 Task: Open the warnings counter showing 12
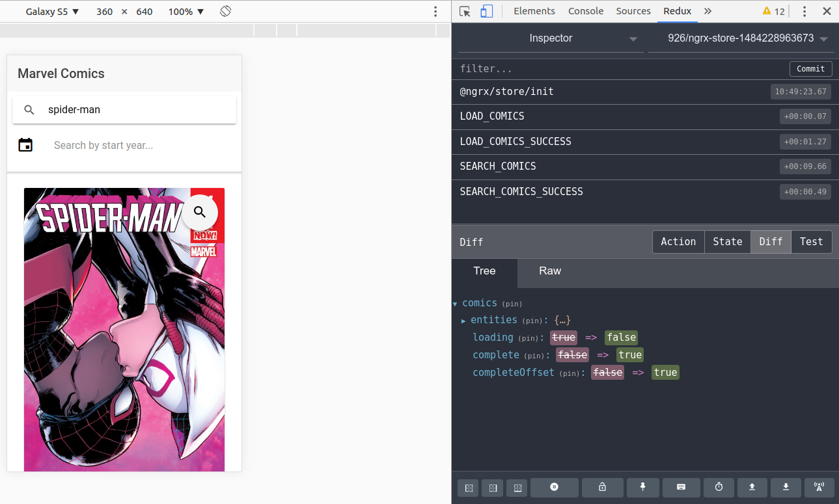click(x=774, y=11)
